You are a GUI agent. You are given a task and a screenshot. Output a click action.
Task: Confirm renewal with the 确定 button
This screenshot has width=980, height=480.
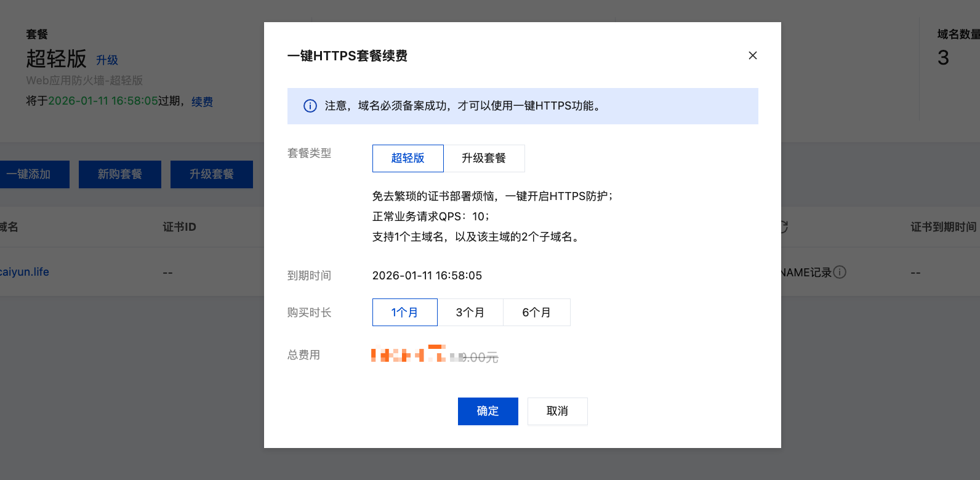click(488, 411)
